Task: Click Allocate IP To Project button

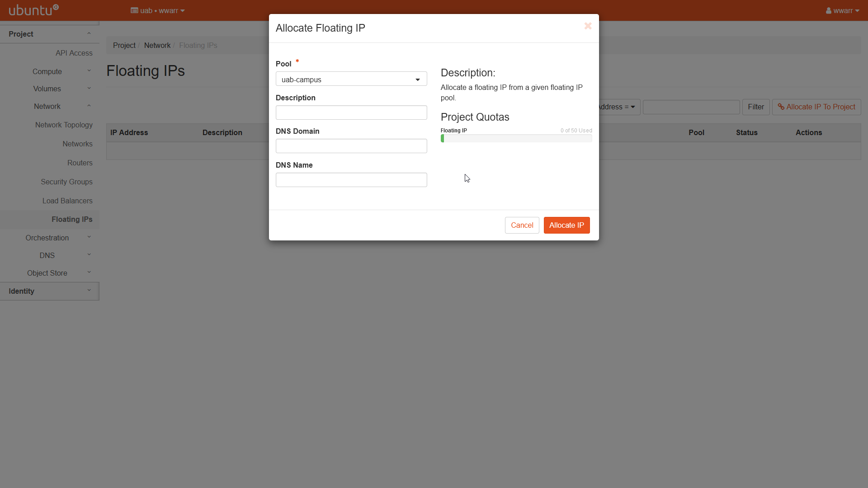Action: click(816, 107)
